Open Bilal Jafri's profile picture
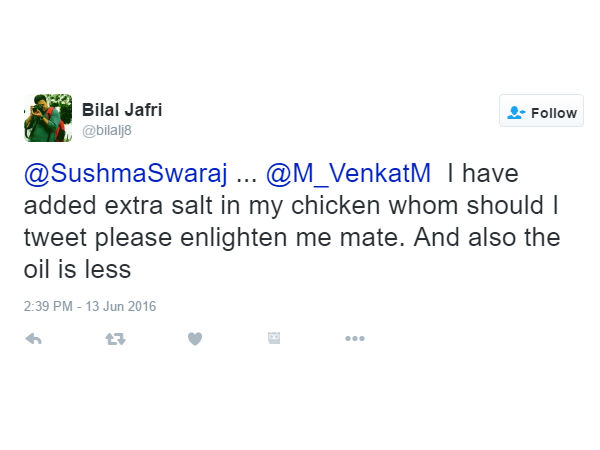This screenshot has height=450, width=600. click(x=48, y=118)
